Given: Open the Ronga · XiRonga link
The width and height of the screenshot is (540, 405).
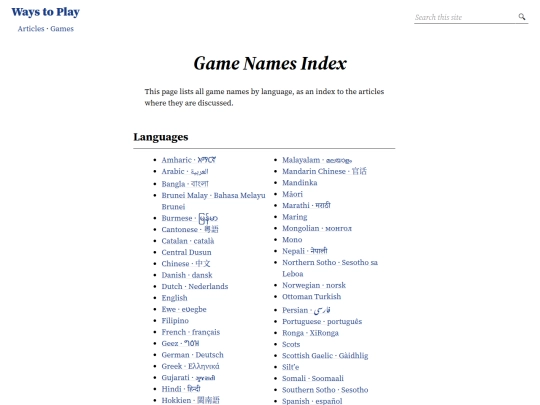Looking at the screenshot, I should click(x=310, y=333).
